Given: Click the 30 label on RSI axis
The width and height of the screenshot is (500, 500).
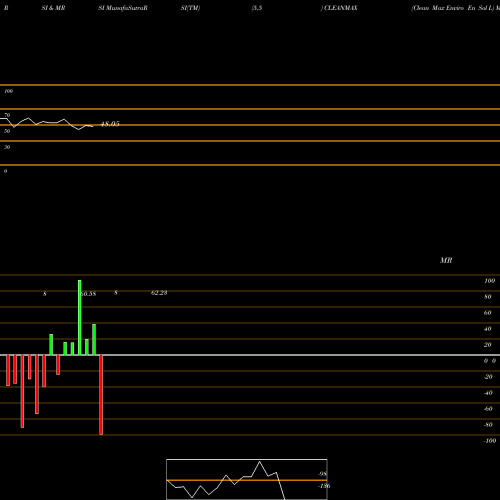Looking at the screenshot, I should pyautogui.click(x=7, y=147).
